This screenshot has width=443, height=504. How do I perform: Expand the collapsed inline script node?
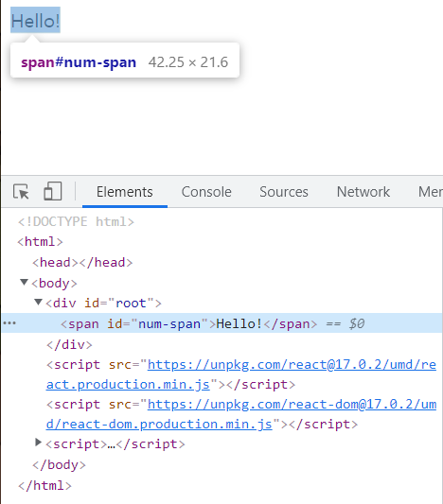pos(38,443)
